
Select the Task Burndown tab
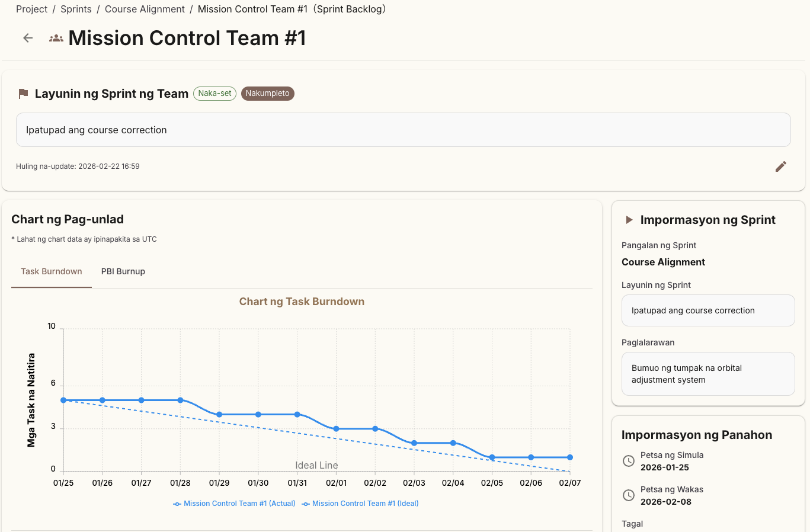(x=51, y=271)
